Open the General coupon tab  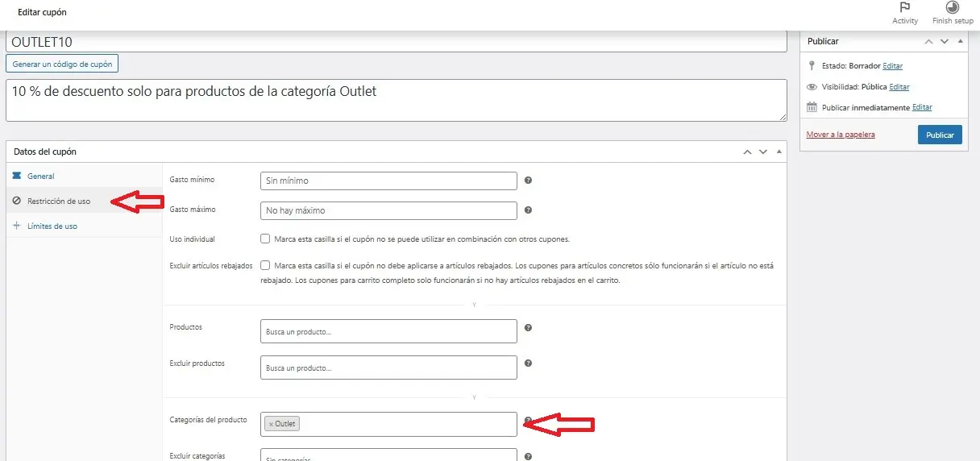pos(40,176)
